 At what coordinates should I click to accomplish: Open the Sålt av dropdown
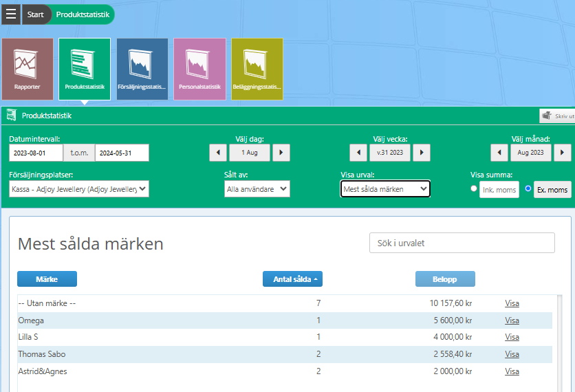point(257,189)
